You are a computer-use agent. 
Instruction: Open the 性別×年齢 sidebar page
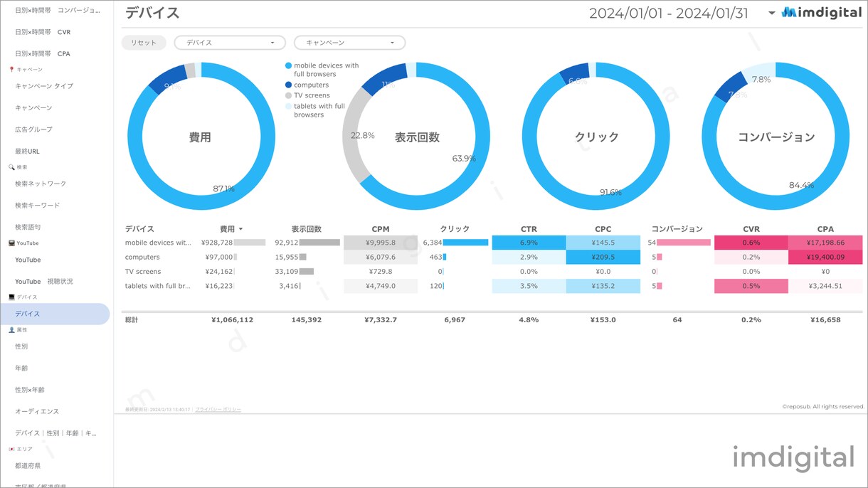(x=30, y=390)
